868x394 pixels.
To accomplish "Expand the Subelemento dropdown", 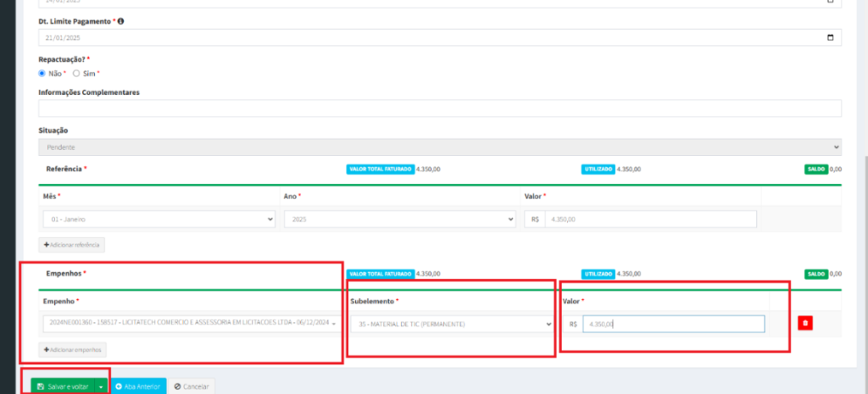I will [x=452, y=324].
